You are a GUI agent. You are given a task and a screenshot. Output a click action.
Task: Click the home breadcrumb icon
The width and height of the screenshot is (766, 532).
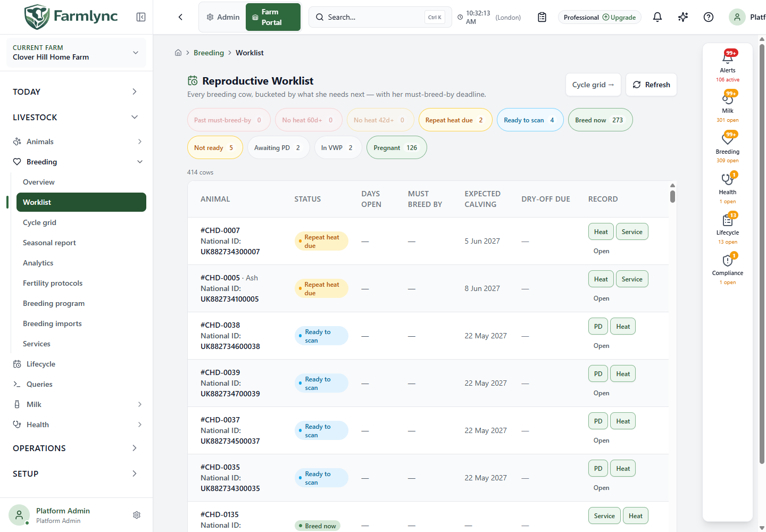[x=178, y=53]
